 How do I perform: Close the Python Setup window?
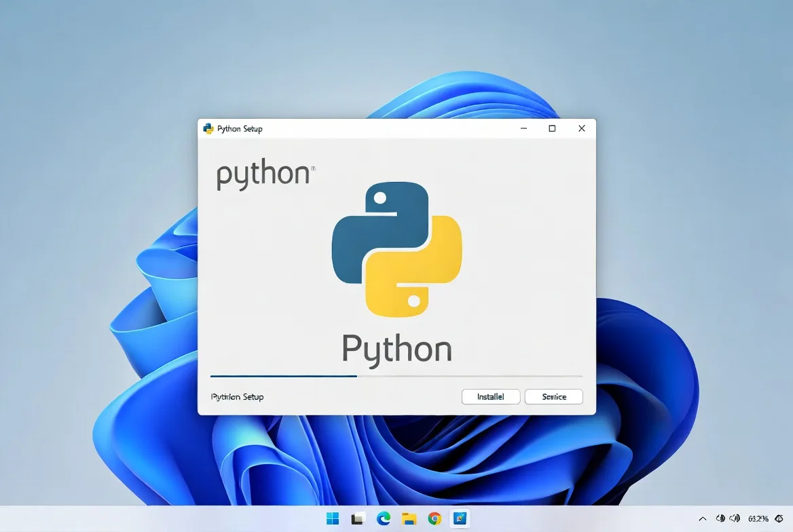582,128
